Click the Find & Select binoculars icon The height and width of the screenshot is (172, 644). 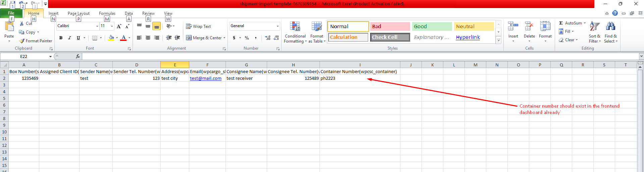[610, 26]
